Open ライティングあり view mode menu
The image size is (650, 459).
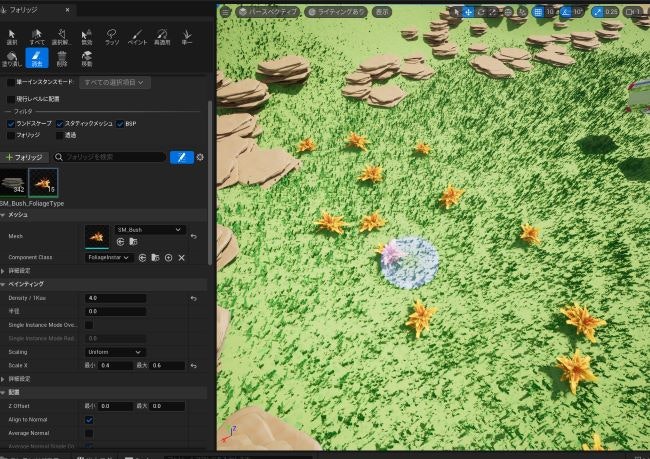pyautogui.click(x=336, y=12)
